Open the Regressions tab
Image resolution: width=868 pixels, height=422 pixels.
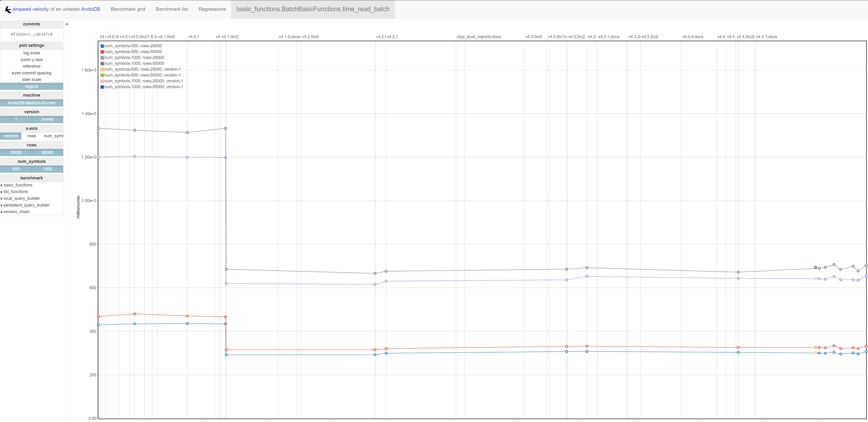point(212,9)
